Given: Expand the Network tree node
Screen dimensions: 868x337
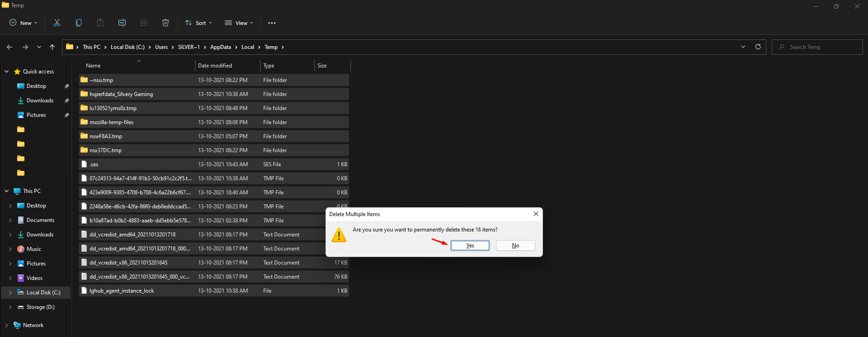Looking at the screenshot, I should coord(6,325).
